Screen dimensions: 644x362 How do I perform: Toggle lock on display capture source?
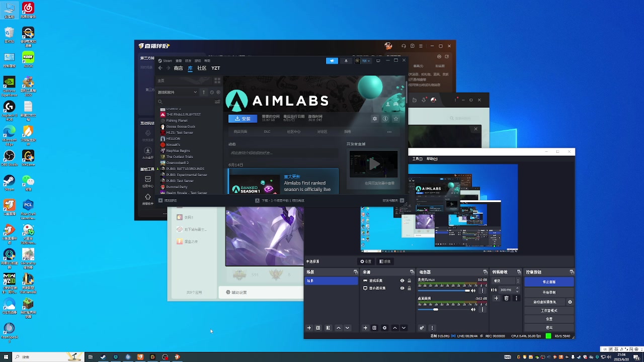pyautogui.click(x=409, y=288)
